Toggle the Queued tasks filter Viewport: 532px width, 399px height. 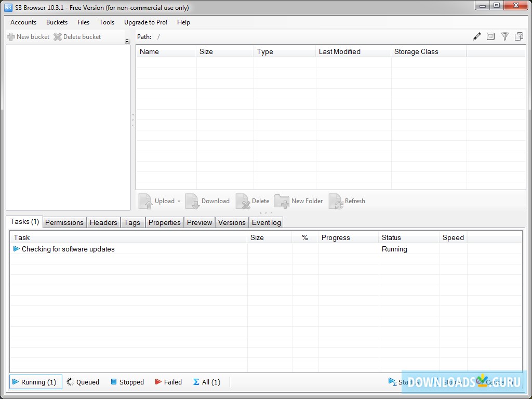click(83, 382)
